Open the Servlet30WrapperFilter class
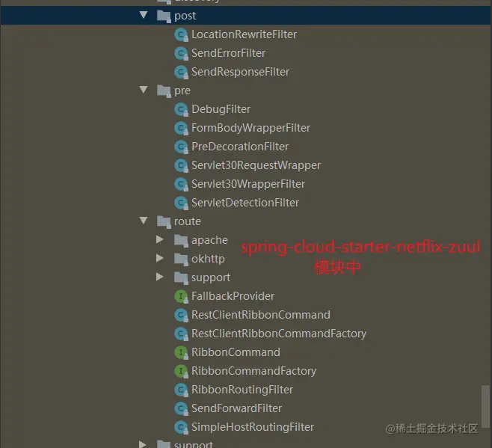 click(248, 184)
